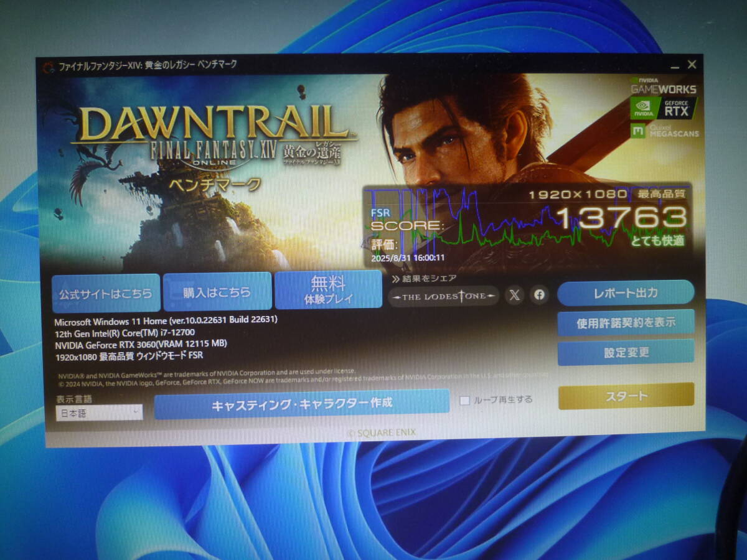Show license via 使用許諾契約を表示 button

pos(626,322)
